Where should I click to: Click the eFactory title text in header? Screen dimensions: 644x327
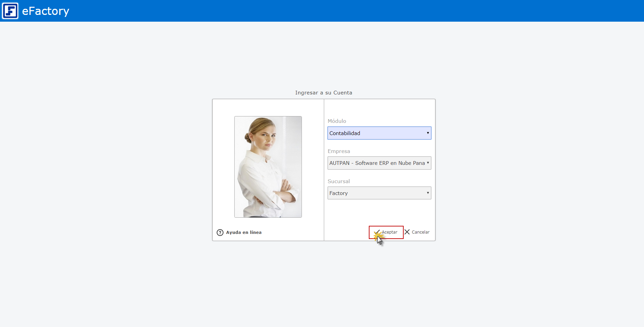pyautogui.click(x=46, y=11)
